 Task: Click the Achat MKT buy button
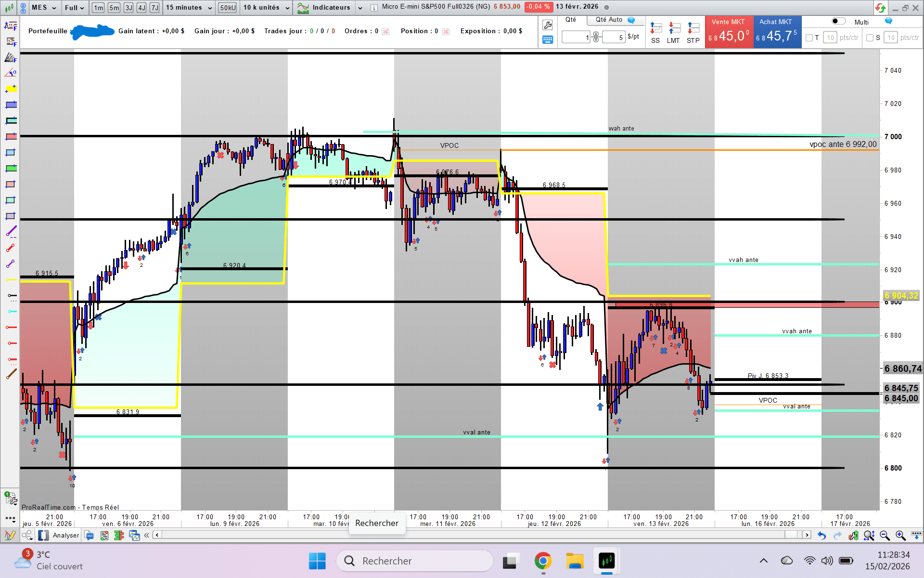(x=776, y=32)
